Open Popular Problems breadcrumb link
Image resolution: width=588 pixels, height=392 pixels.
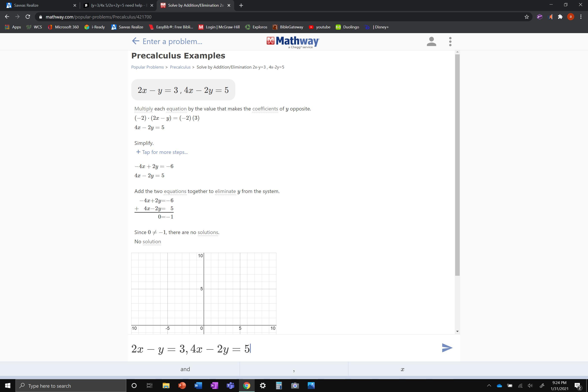coord(147,67)
